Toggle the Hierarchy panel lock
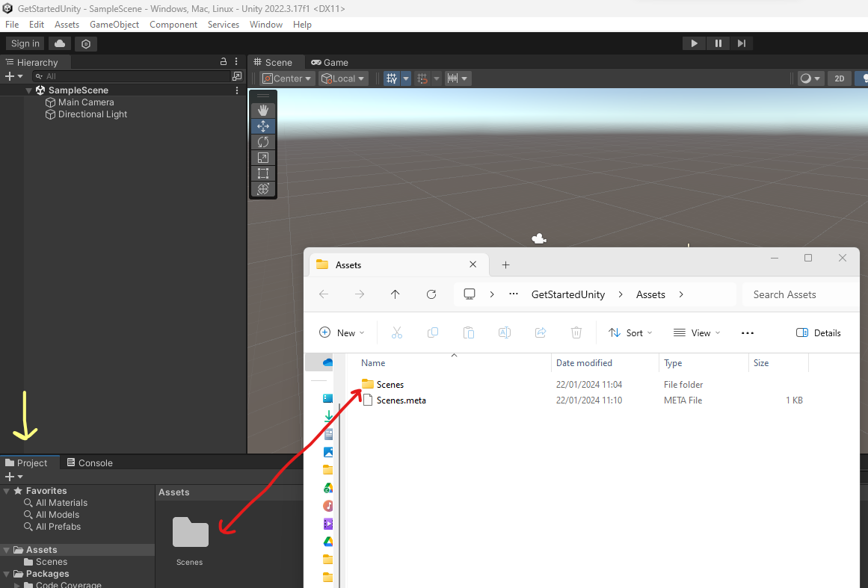This screenshot has width=868, height=588. 224,61
